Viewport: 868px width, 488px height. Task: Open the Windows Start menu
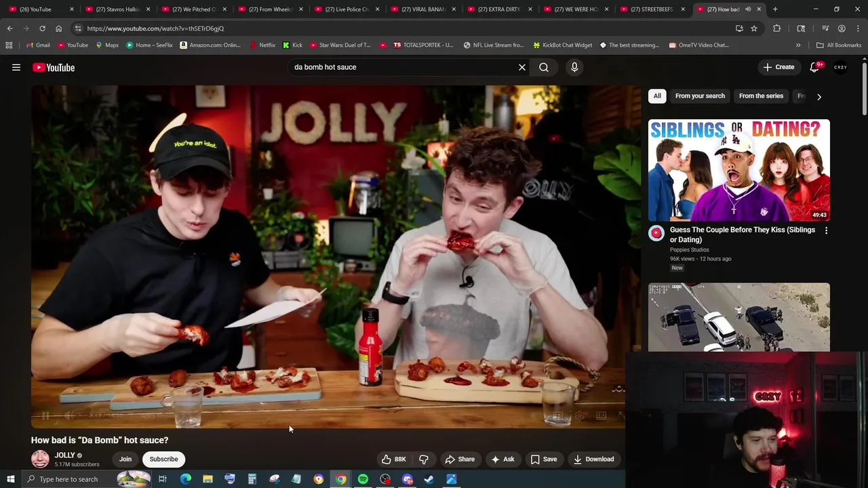click(10, 479)
